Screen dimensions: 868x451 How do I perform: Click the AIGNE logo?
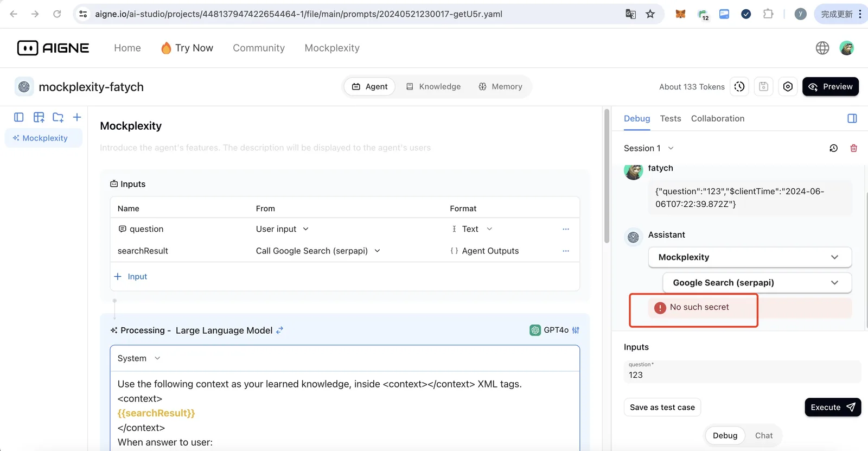(53, 48)
